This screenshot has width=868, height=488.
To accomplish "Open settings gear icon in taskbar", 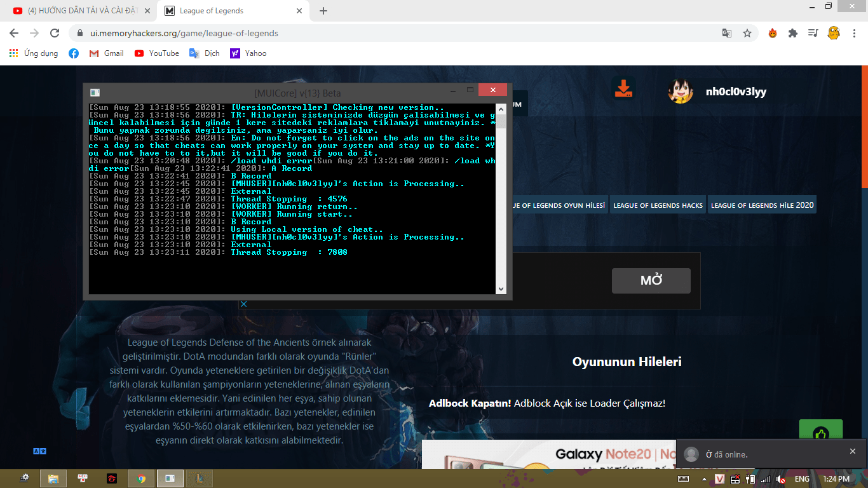I will coord(24,478).
